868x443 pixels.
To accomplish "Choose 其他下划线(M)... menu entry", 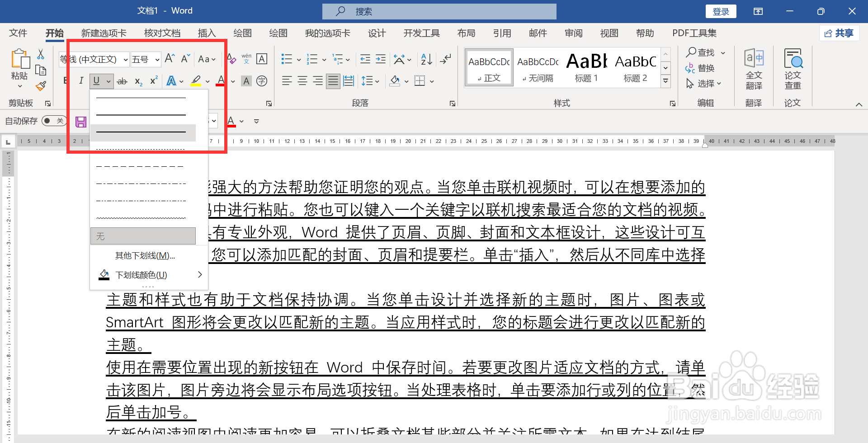I will (x=145, y=256).
